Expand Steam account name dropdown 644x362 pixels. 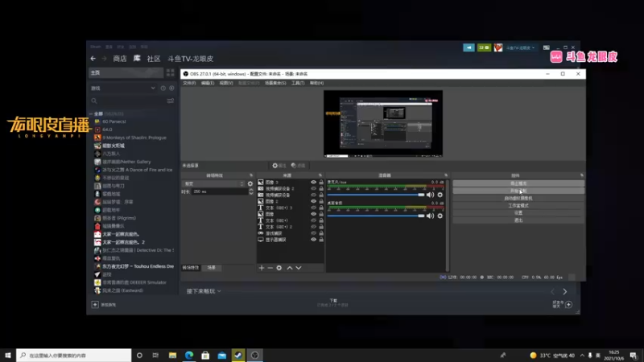click(x=520, y=48)
